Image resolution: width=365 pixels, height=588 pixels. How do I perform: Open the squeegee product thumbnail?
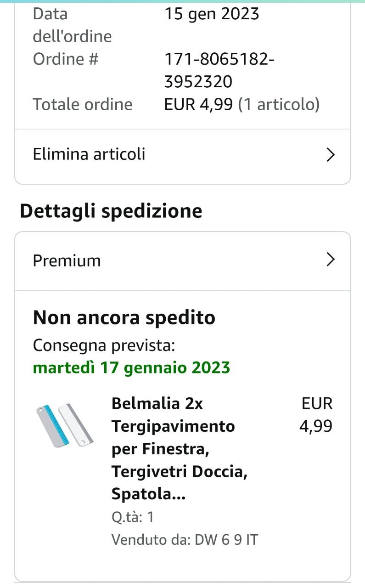point(64,425)
